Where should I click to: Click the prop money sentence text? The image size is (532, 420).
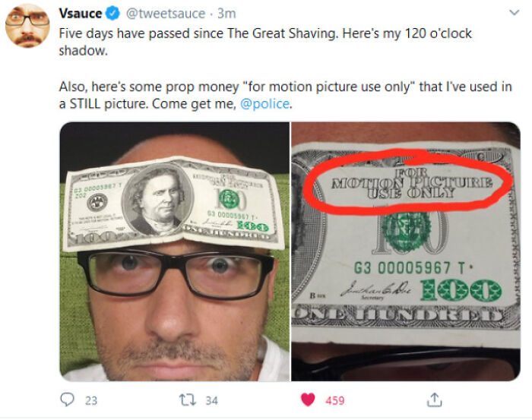[x=285, y=95]
